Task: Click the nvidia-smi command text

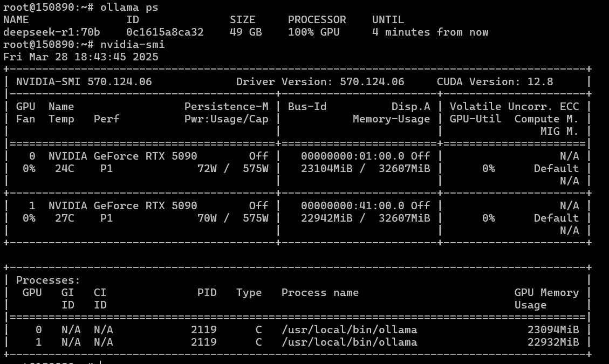Action: [x=132, y=44]
